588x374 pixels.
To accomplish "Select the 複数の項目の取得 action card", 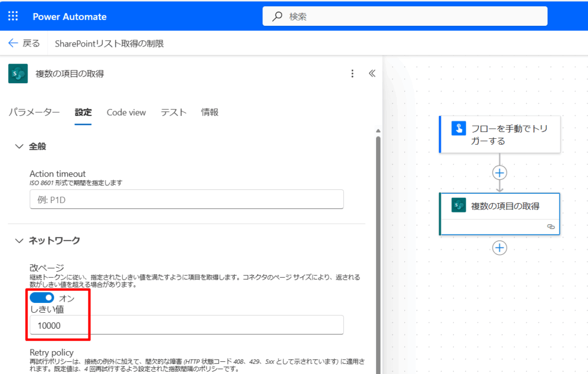I will coord(500,214).
